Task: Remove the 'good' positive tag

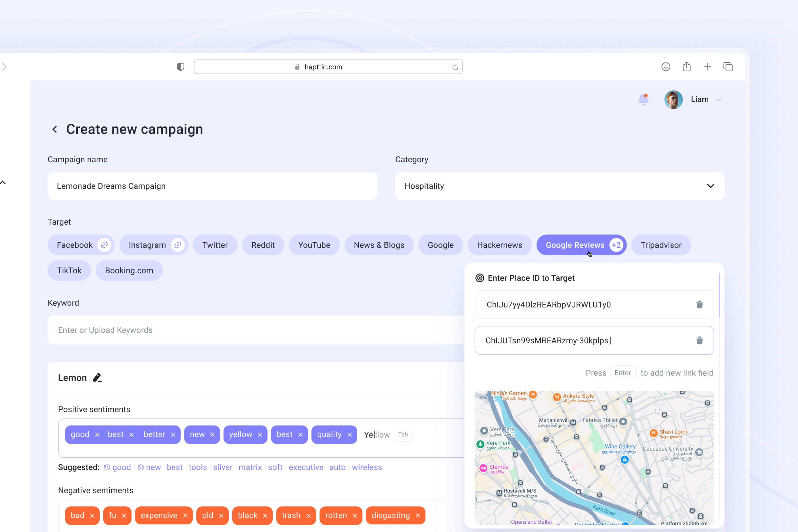Action: (97, 435)
